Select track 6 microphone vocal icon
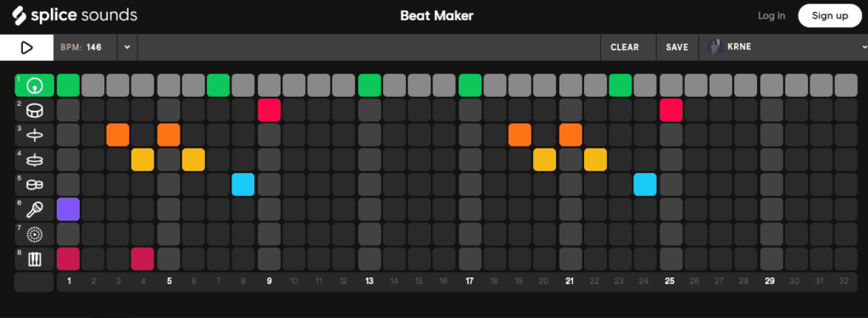 (x=34, y=209)
